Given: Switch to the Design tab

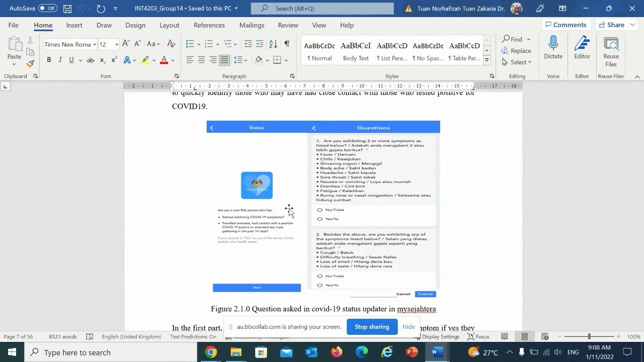Looking at the screenshot, I should pyautogui.click(x=135, y=25).
